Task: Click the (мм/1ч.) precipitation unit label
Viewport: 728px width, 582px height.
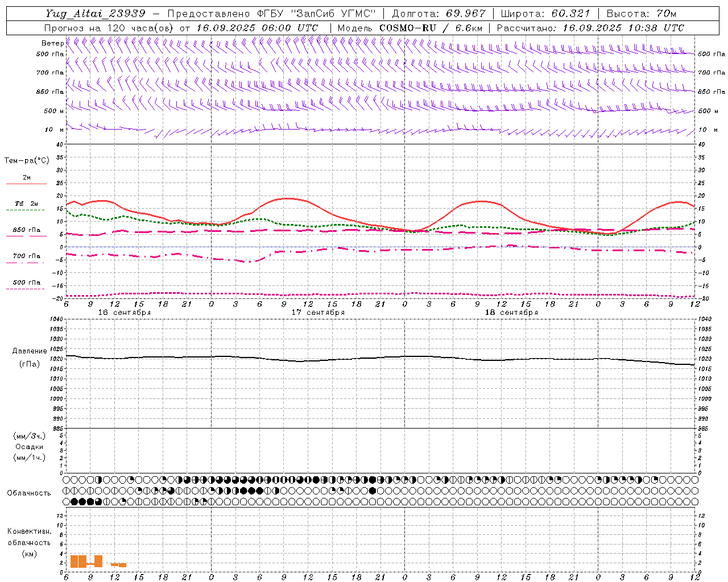Action: coord(29,458)
